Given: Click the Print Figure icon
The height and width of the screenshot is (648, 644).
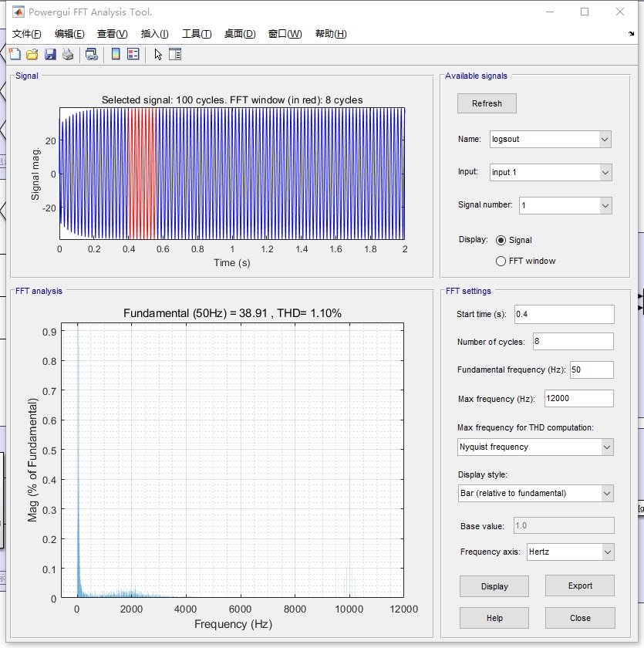Looking at the screenshot, I should (68, 54).
